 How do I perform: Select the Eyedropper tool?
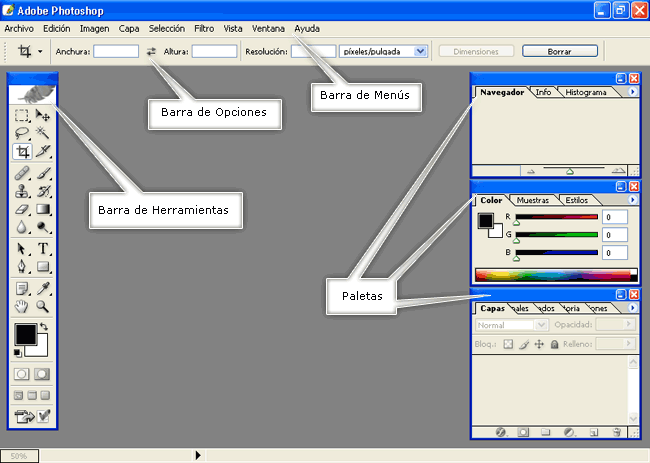tap(43, 288)
